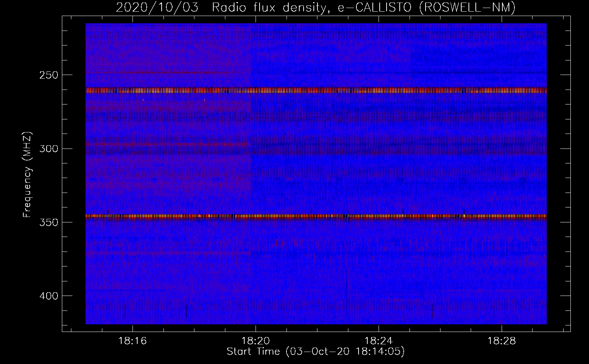Click the 18:24 time tick label
589x364 pixels.
point(379,341)
